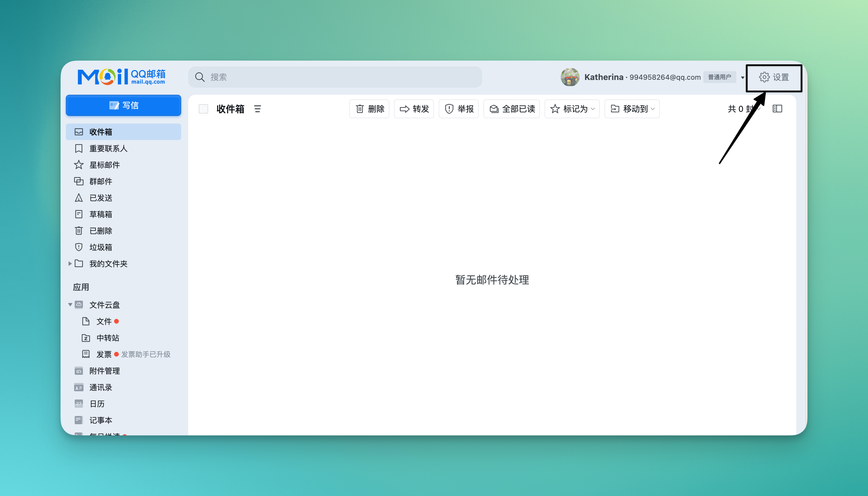Open 附件管理 attachment manager

[x=104, y=371]
